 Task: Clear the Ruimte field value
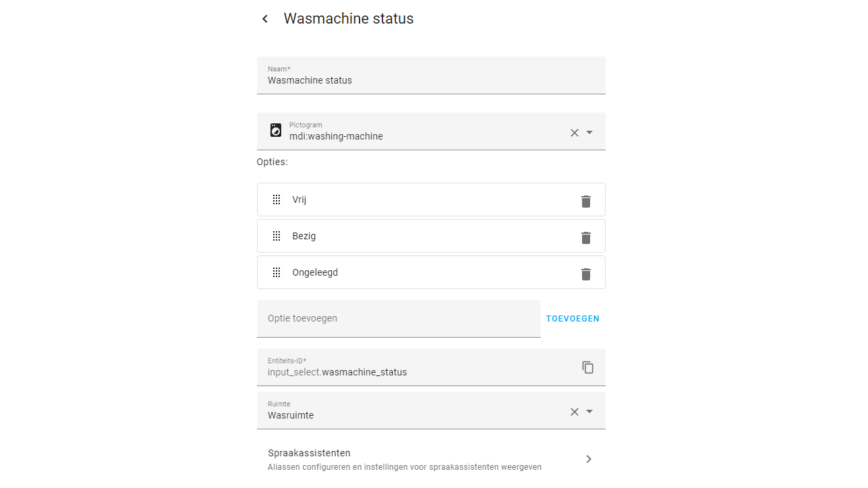point(575,412)
